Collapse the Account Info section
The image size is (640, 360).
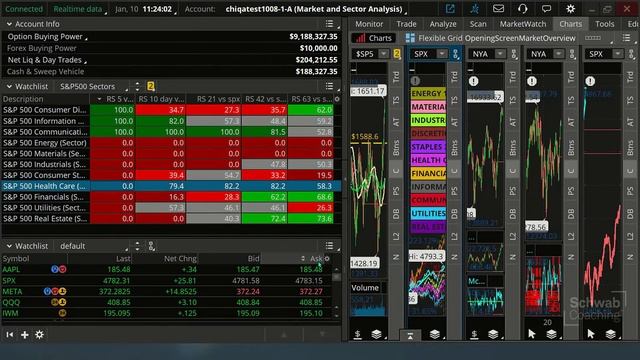[x=9, y=24]
